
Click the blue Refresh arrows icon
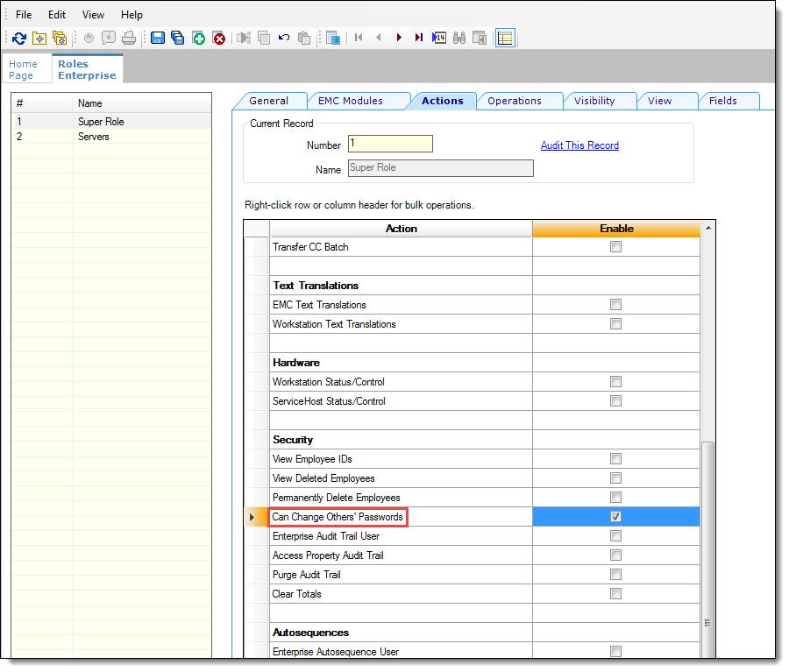click(19, 38)
